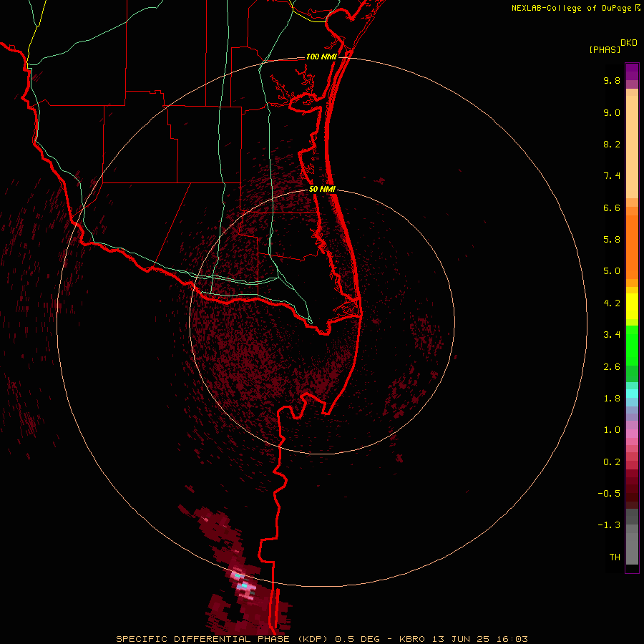Click the -1.3 value on the color scale
This screenshot has height=644, width=644.
[609, 525]
